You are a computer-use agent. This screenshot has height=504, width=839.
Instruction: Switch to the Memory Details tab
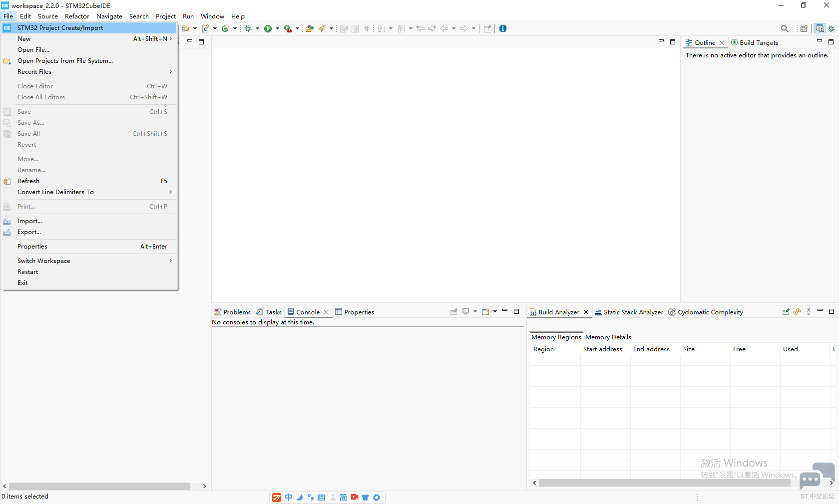(608, 337)
